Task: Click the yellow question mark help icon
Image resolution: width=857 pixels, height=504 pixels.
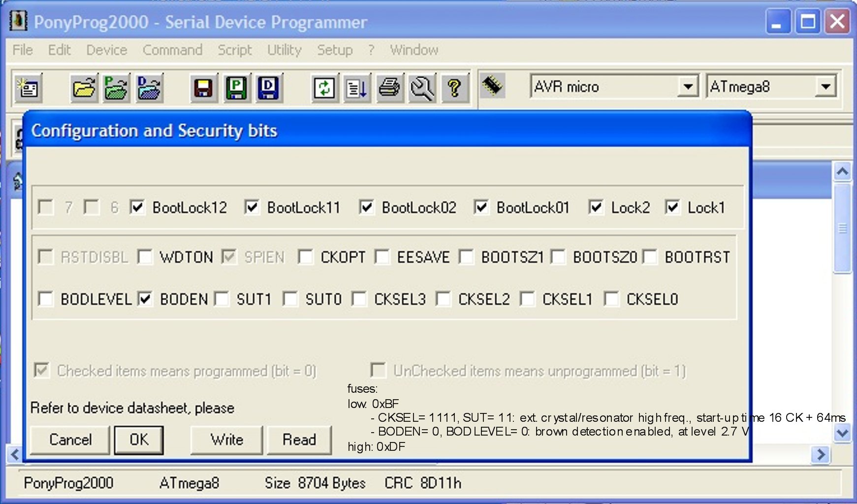Action: coord(454,89)
